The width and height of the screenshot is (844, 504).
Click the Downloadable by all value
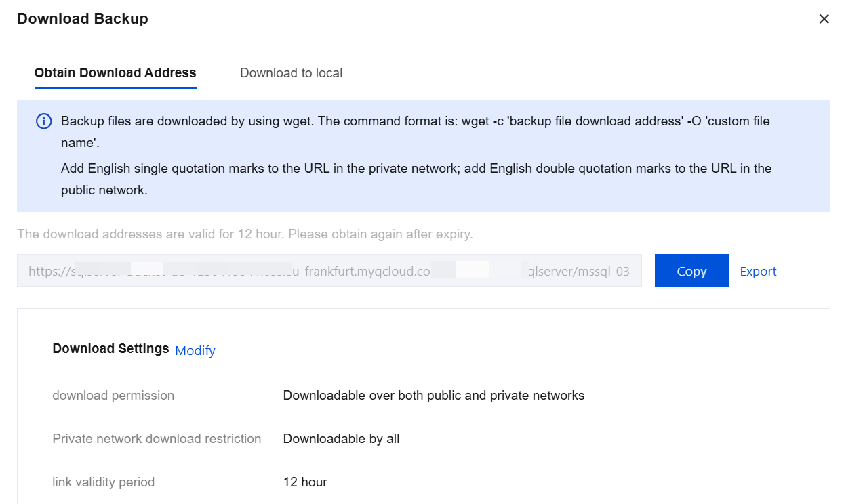(341, 438)
